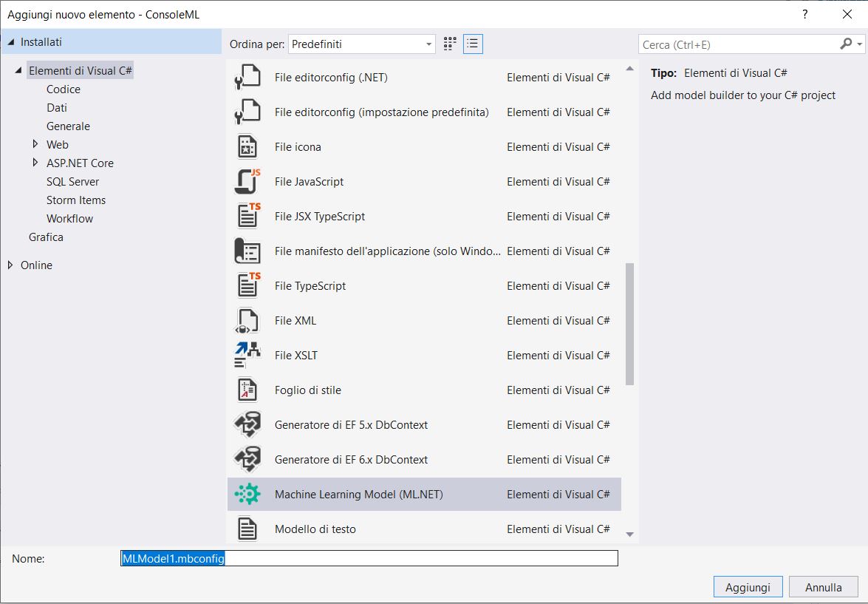868x604 pixels.
Task: Switch to small icons list view
Action: tap(473, 44)
